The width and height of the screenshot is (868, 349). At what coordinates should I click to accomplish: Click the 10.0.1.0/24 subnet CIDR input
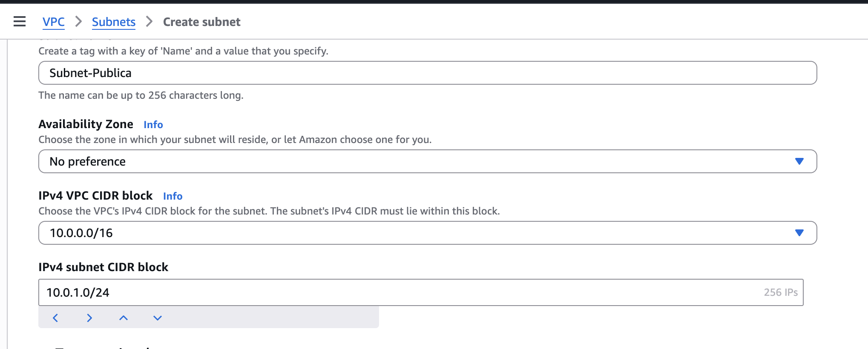pyautogui.click(x=383, y=292)
